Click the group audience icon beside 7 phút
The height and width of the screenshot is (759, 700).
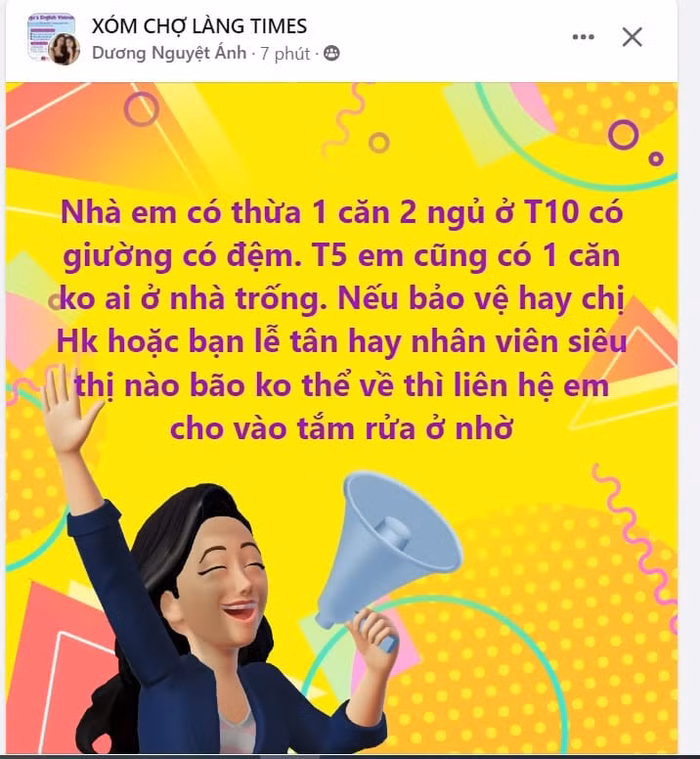point(331,53)
